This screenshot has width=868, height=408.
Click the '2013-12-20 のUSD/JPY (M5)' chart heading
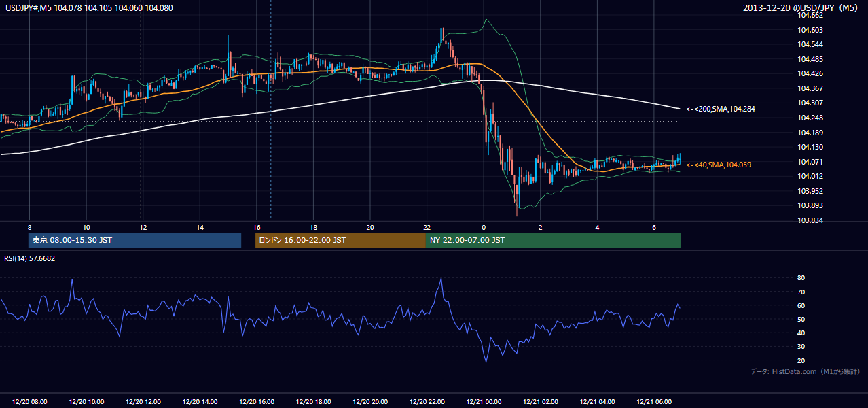801,8
